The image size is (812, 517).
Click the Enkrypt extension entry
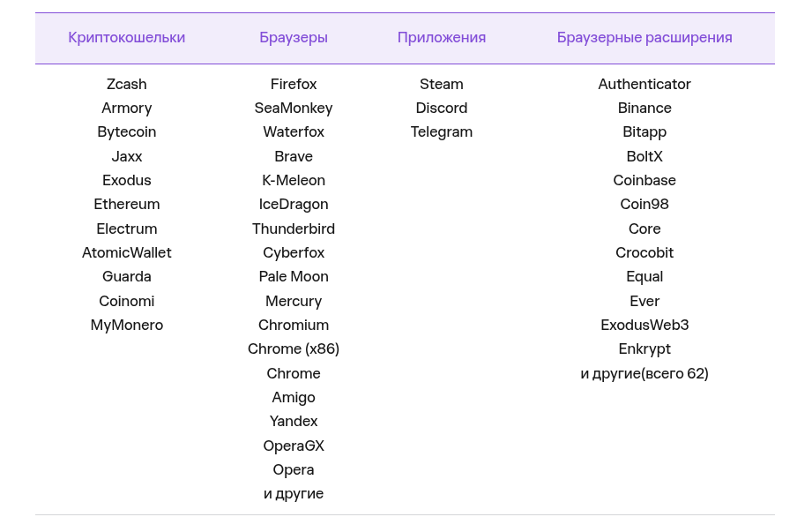point(644,349)
